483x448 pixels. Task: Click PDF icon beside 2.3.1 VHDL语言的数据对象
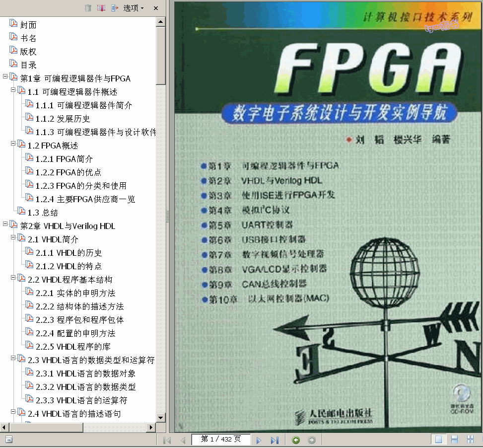coord(29,372)
